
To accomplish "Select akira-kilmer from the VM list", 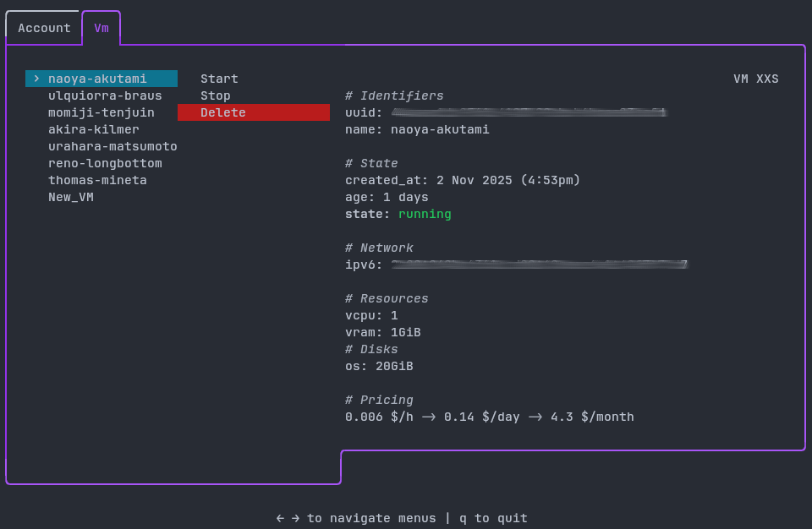I will click(94, 129).
